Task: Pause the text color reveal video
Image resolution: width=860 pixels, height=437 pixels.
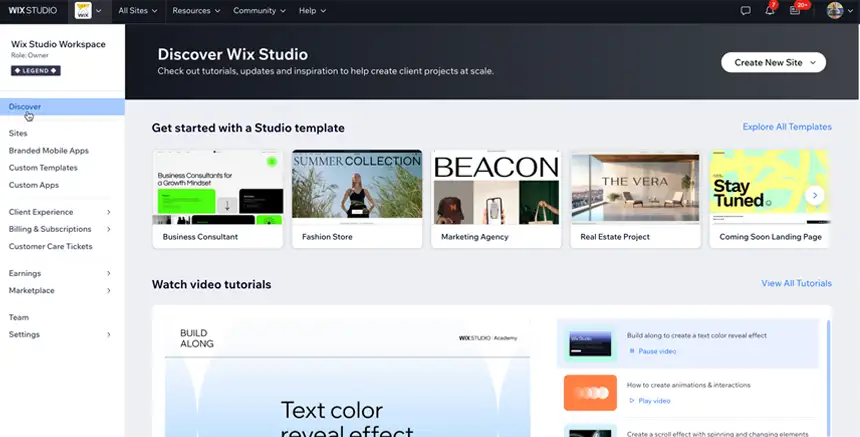Action: (652, 351)
